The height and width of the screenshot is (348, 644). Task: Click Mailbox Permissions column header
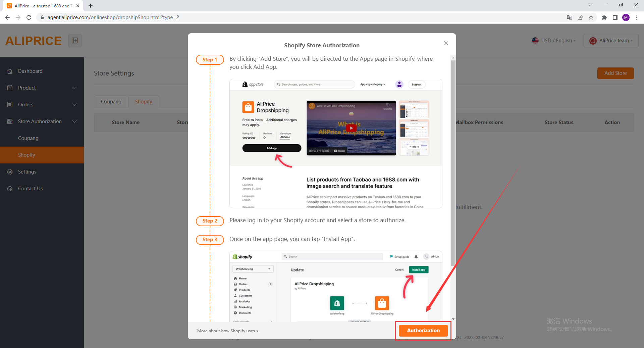[x=479, y=122]
